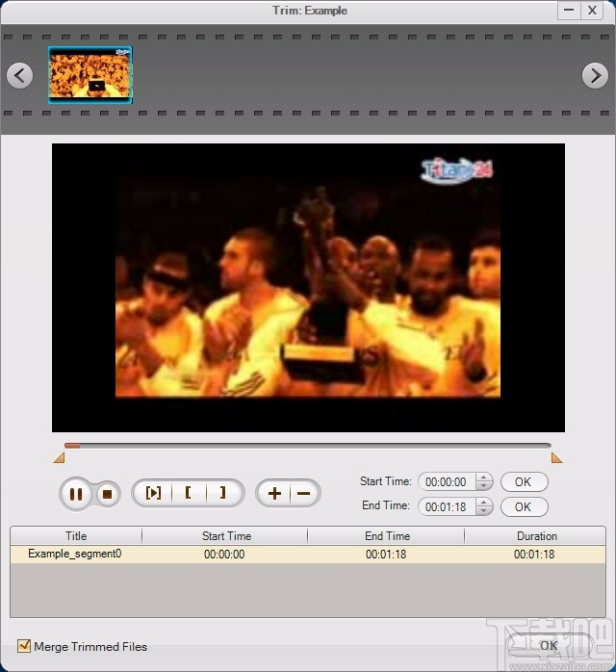
Task: Set the trim start point bracket
Action: (189, 493)
